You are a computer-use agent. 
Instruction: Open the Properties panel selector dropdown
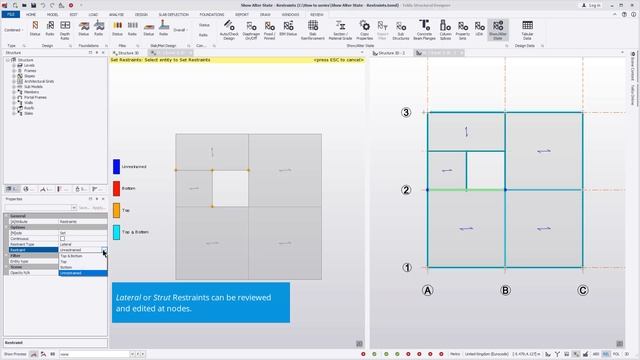click(74, 208)
